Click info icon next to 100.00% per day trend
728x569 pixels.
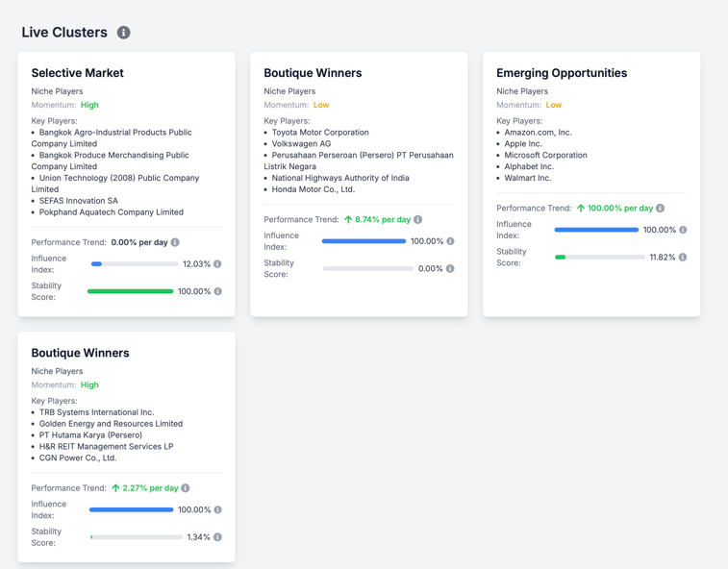coord(660,208)
